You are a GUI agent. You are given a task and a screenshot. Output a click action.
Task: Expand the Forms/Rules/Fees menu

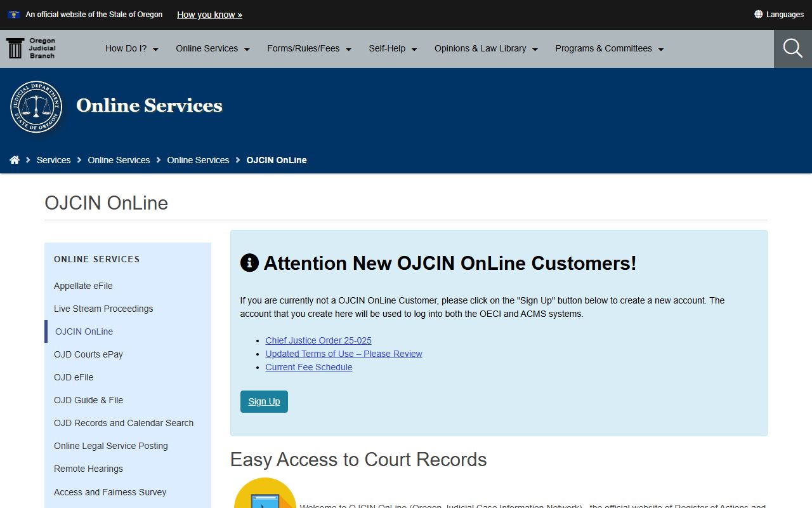click(309, 49)
